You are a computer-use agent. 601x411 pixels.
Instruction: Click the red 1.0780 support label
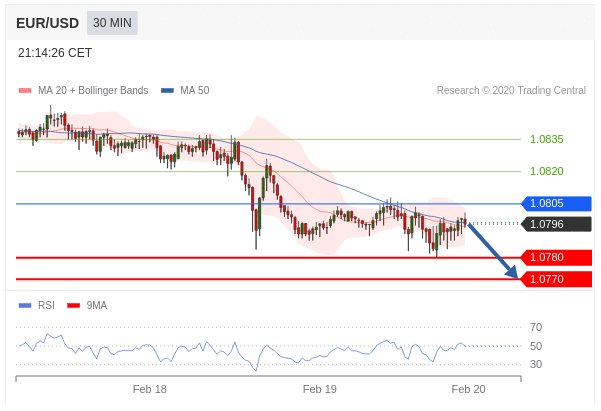(x=556, y=257)
